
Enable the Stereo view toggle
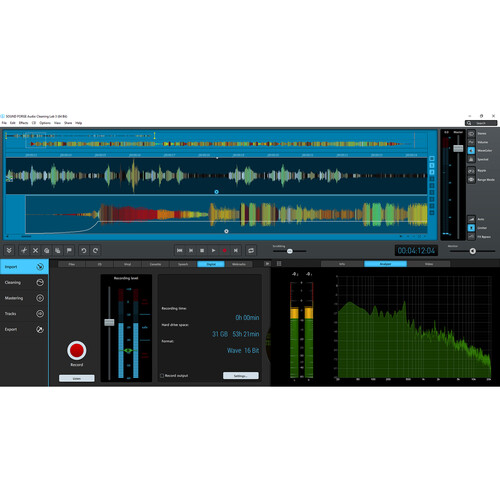pyautogui.click(x=471, y=134)
